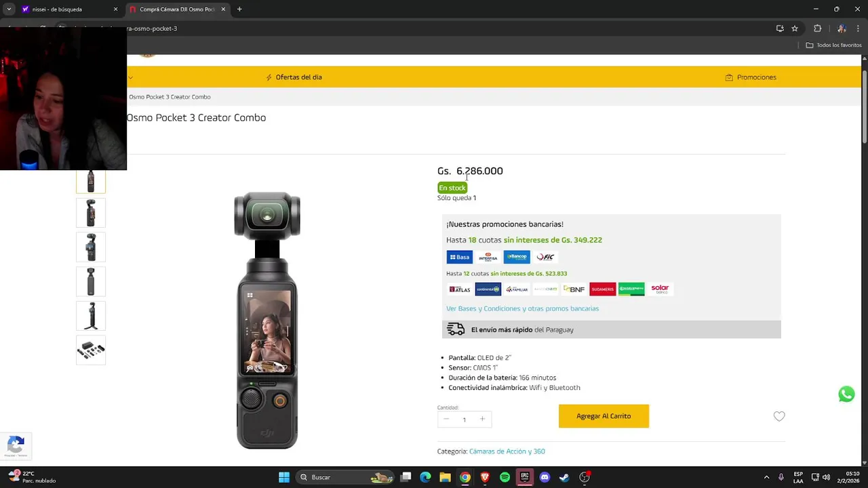Open Steam from taskbar

click(564, 477)
